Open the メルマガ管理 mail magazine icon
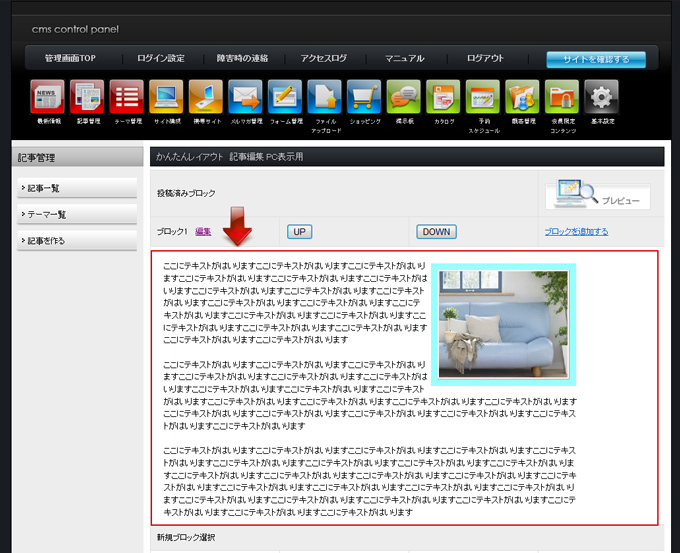This screenshot has width=680, height=553. [245, 98]
